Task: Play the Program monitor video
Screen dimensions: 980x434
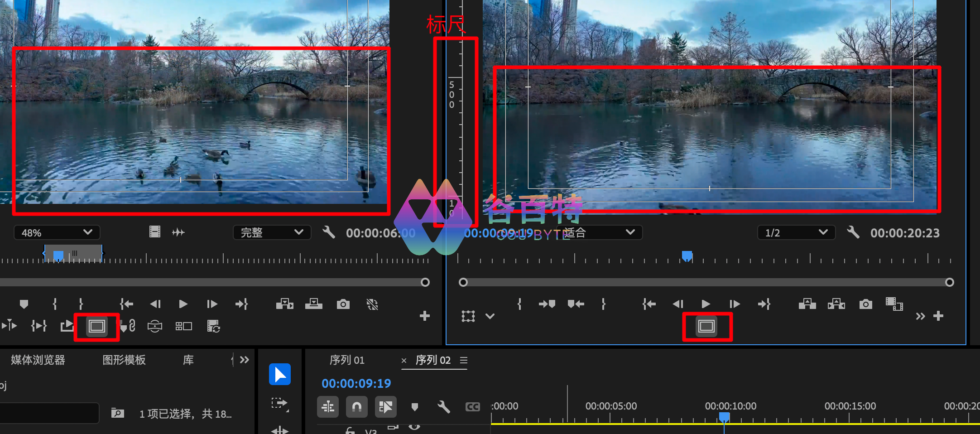Action: [x=706, y=304]
